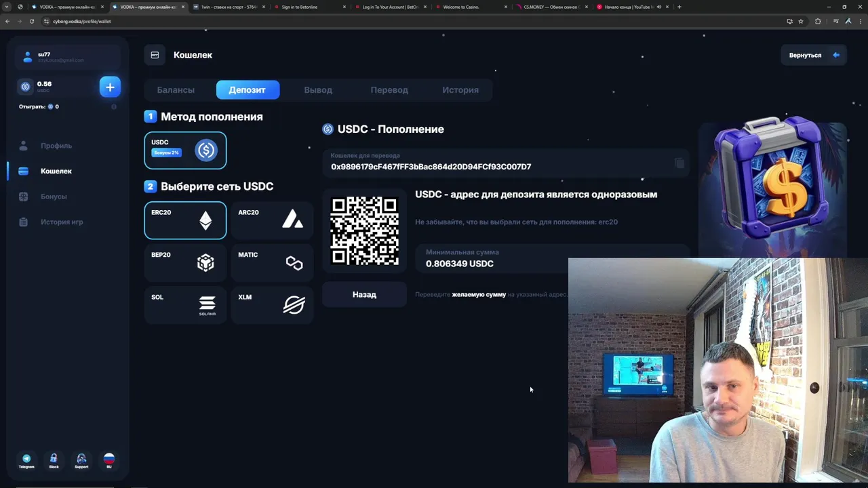Screen dimensions: 868x488
Task: Select the SOL Solana network
Action: click(x=185, y=305)
